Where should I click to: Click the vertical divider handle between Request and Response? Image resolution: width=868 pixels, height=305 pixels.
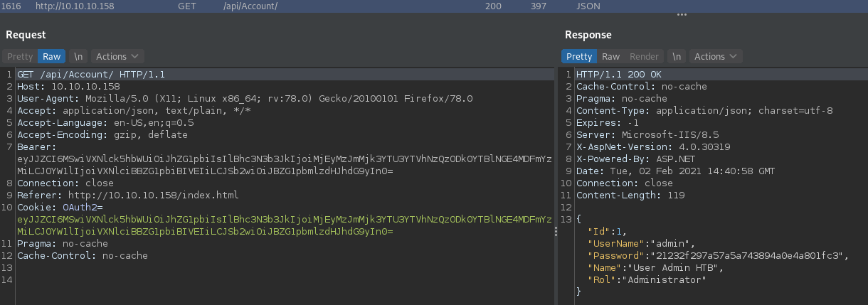pos(556,231)
